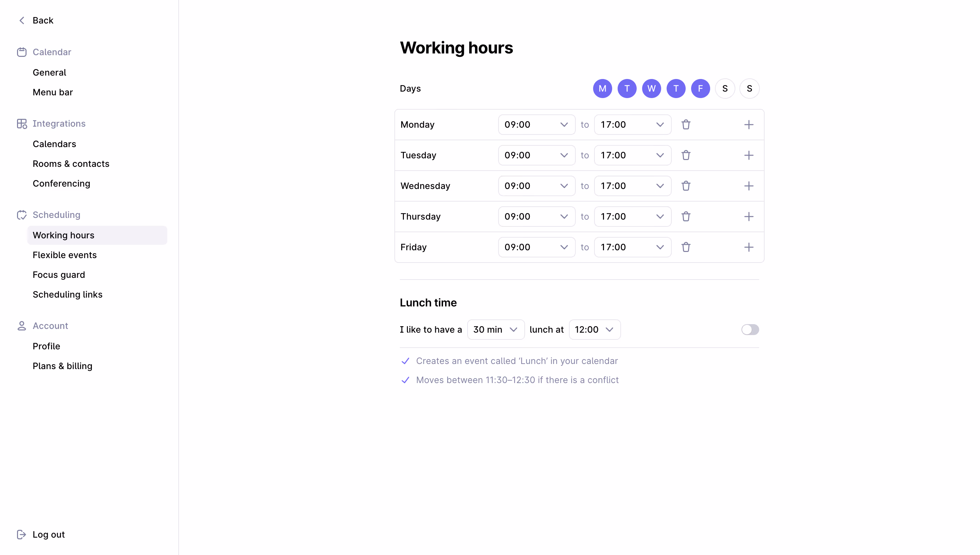Add a time slot to Thursday
Image resolution: width=980 pixels, height=555 pixels.
point(748,217)
